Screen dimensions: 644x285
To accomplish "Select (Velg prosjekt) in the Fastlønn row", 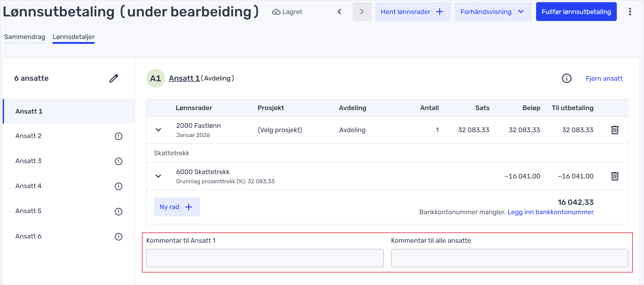I will 280,130.
